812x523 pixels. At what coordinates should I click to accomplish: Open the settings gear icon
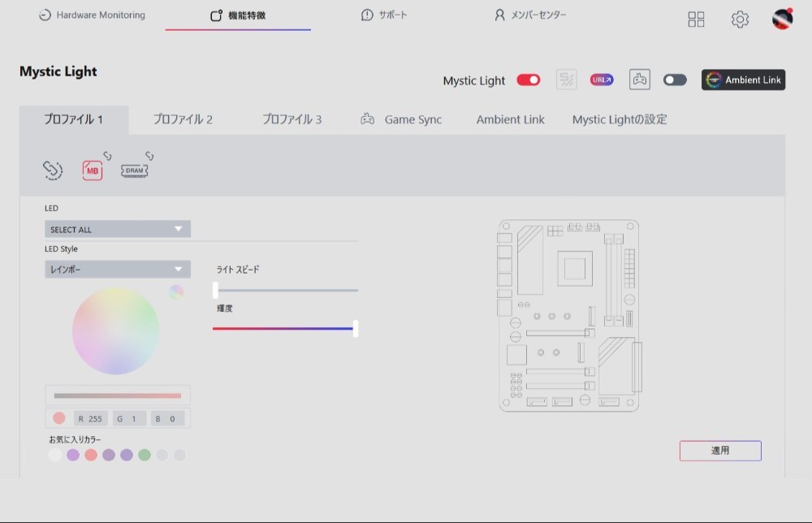coord(740,19)
